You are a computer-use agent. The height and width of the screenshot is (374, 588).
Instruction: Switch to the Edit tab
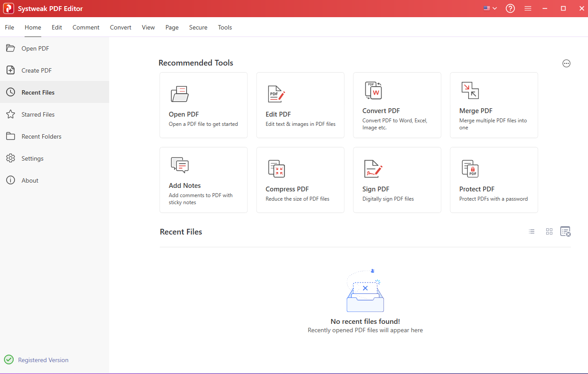tap(57, 27)
